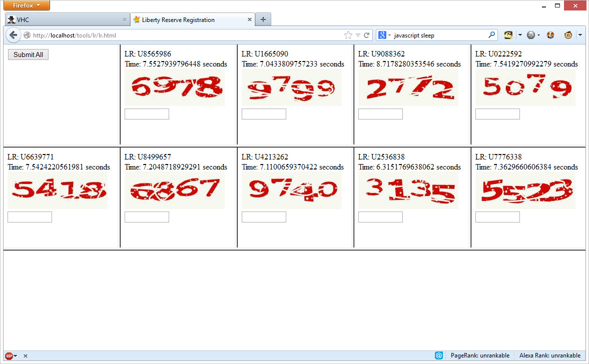Click the 5079 captcha image
Viewport: 589px width, 364px height.
click(x=525, y=87)
